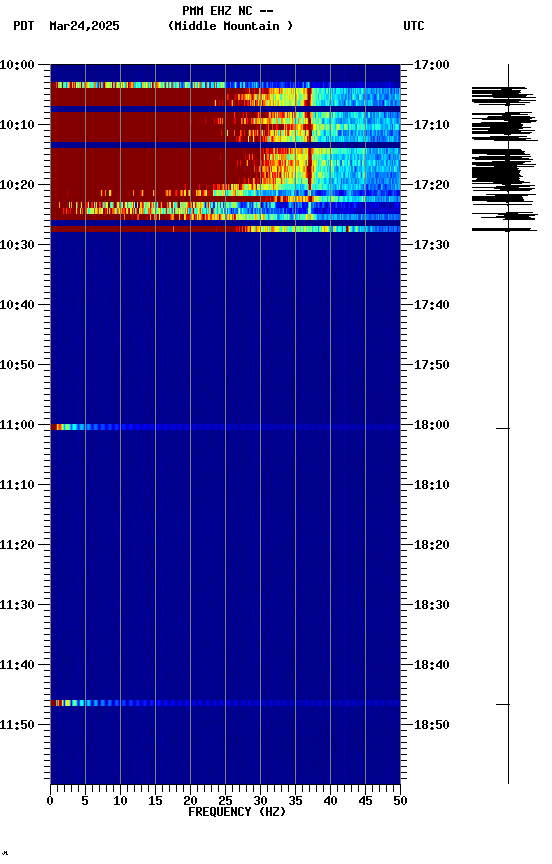This screenshot has width=552, height=864.
Task: Click the 11:46 spectrogram event band
Action: point(225,703)
